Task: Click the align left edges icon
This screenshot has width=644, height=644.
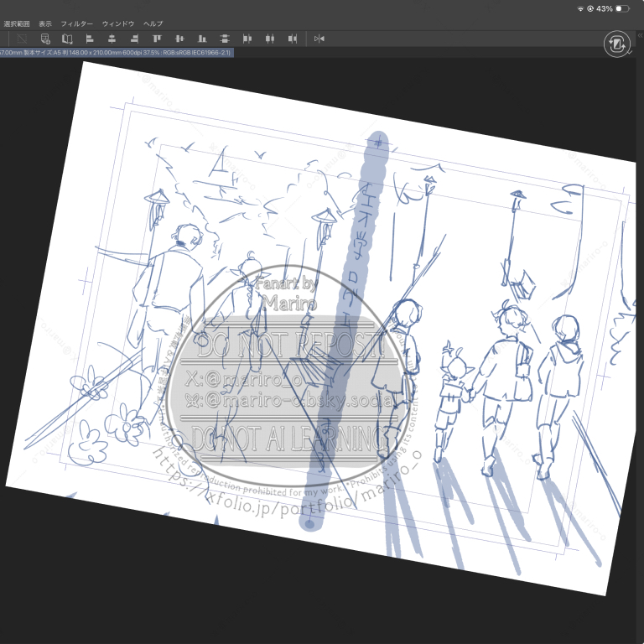Action: [90, 39]
